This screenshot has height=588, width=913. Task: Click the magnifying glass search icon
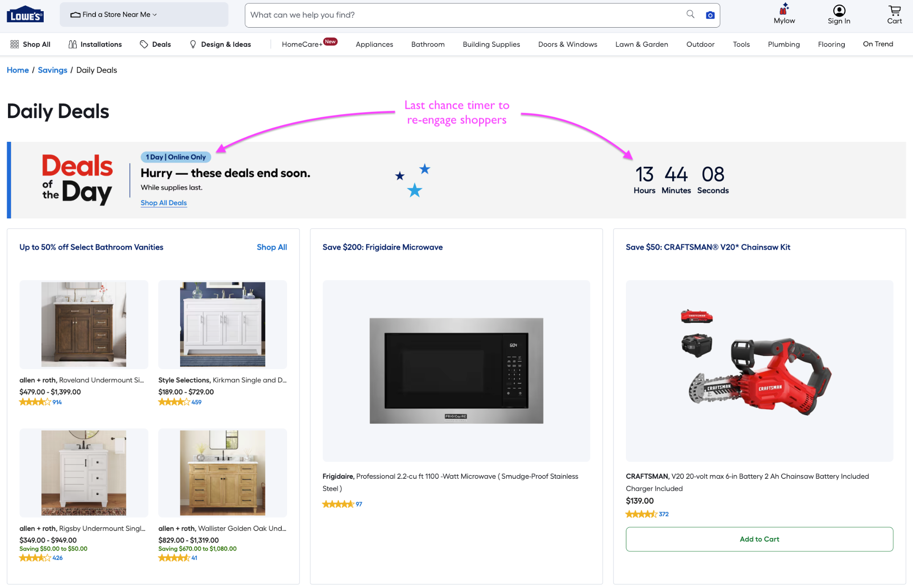click(690, 14)
